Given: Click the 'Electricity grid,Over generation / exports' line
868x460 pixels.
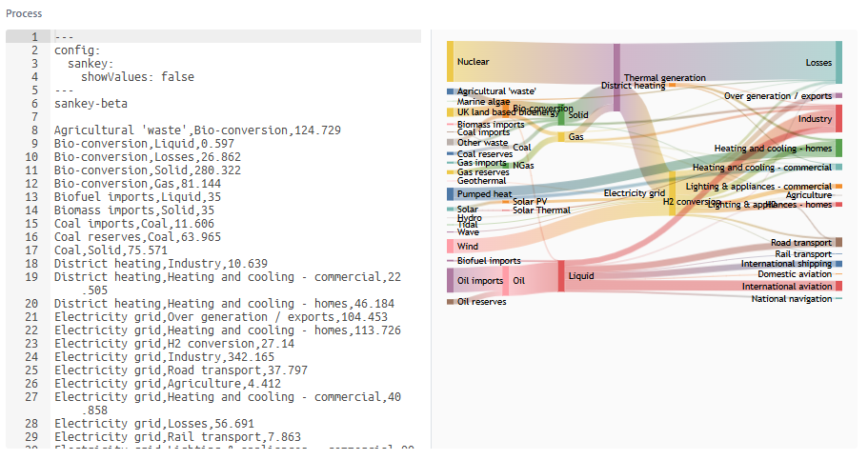Looking at the screenshot, I should coord(221,316).
